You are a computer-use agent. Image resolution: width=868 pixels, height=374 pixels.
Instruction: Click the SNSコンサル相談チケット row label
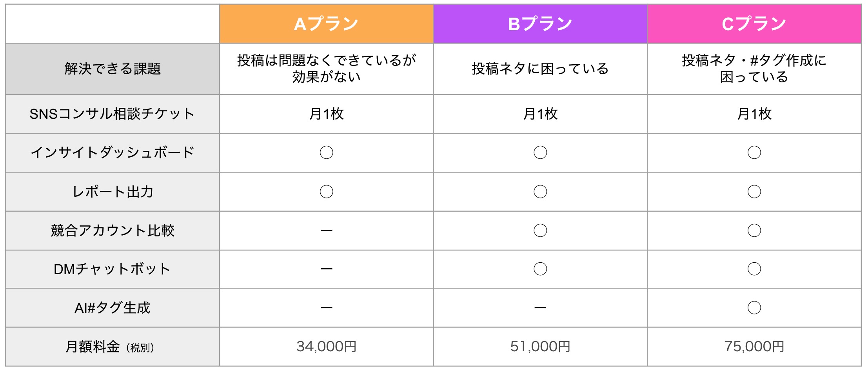tap(113, 114)
